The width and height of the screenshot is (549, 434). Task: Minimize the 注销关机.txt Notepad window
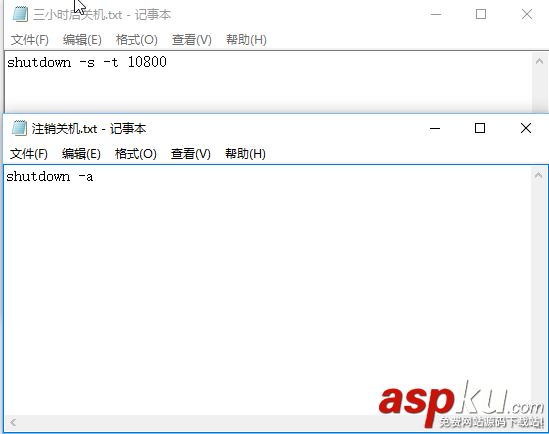[435, 128]
